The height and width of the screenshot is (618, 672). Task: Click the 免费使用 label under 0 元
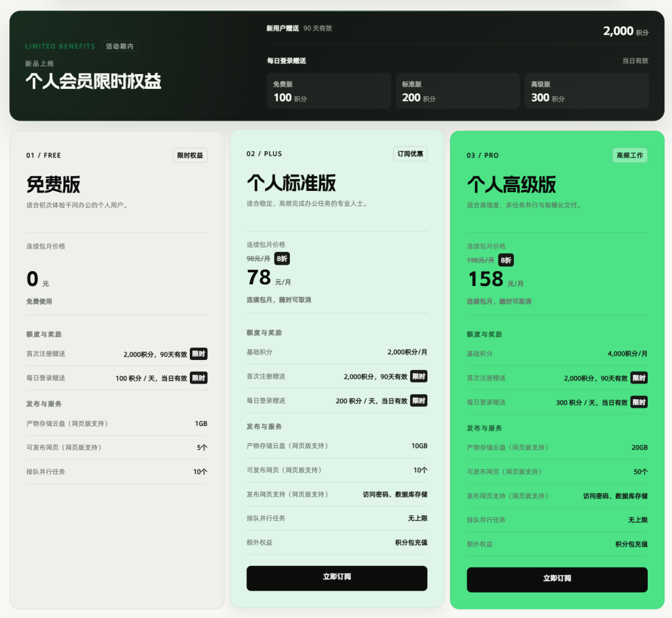click(39, 302)
